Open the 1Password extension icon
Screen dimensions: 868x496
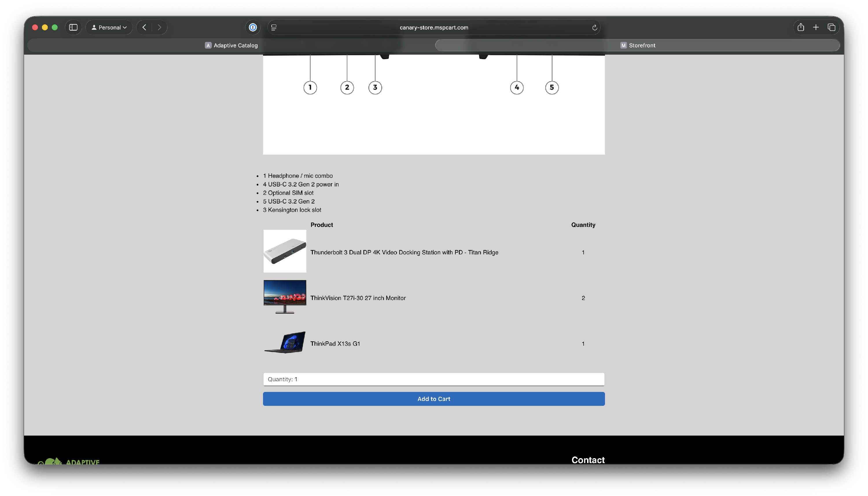pos(253,27)
